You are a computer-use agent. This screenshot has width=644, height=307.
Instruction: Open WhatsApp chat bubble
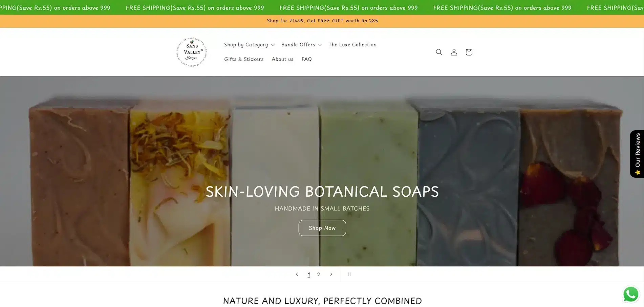(x=631, y=294)
